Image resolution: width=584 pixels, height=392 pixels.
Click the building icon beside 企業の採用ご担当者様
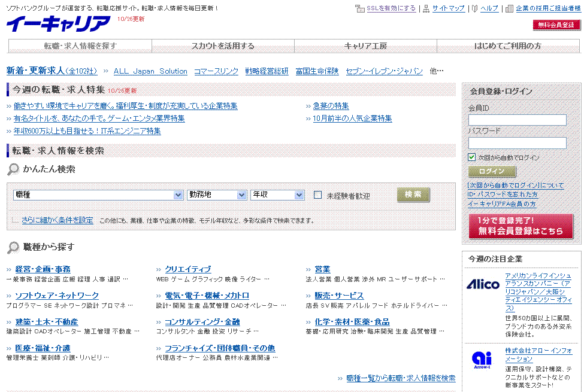[509, 8]
